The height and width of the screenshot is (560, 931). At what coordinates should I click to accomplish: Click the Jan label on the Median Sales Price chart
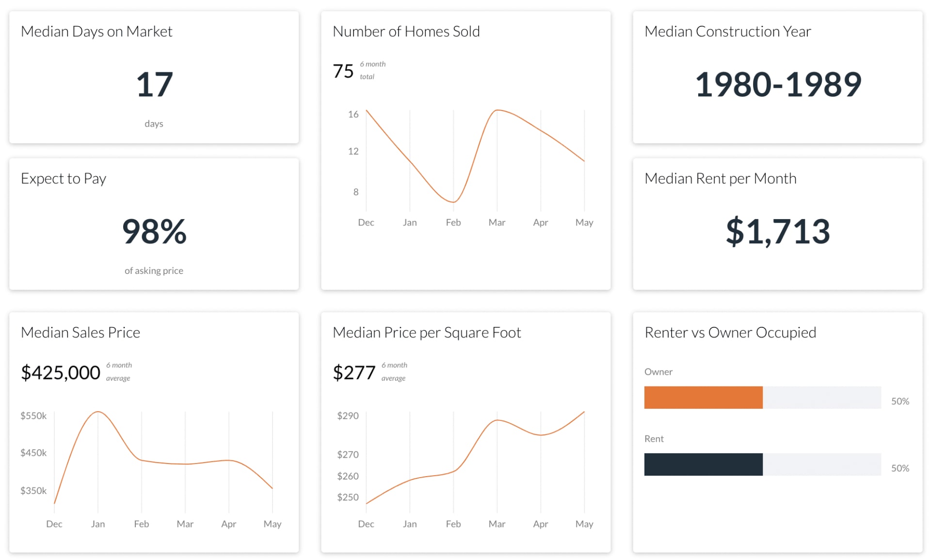point(98,524)
